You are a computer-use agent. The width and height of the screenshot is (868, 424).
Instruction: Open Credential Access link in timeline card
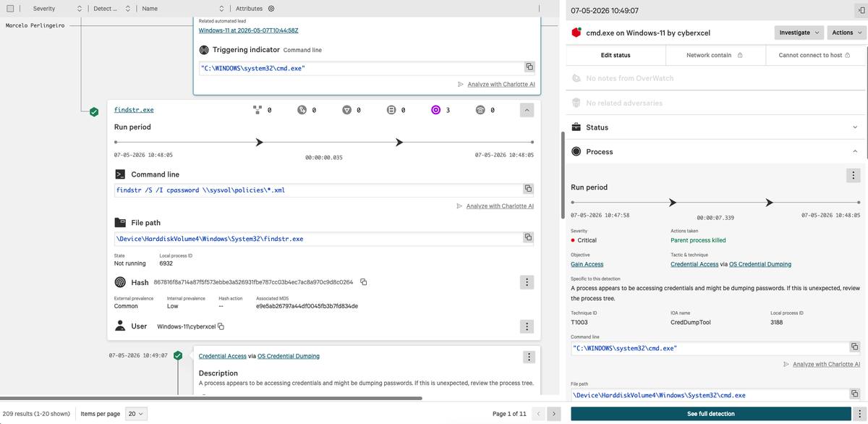point(223,356)
